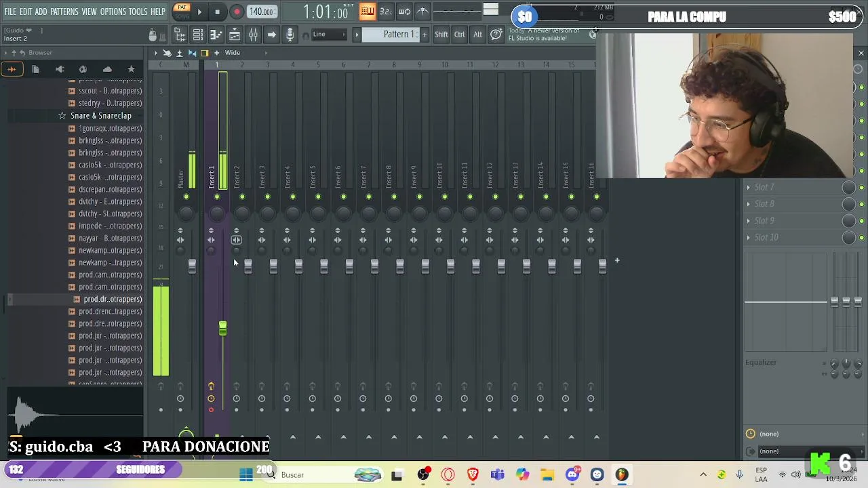Open FL Studio icon in taskbar
Screen dimensions: 868x488
622,475
